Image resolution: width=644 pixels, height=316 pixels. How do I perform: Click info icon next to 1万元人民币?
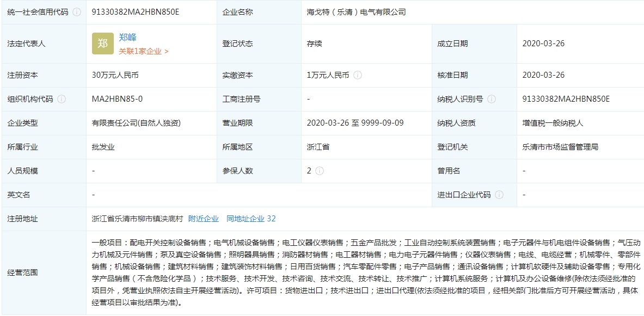point(358,76)
